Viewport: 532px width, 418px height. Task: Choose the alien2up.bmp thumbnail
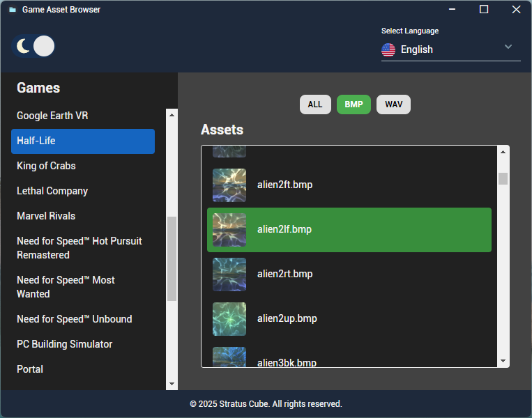click(x=229, y=319)
